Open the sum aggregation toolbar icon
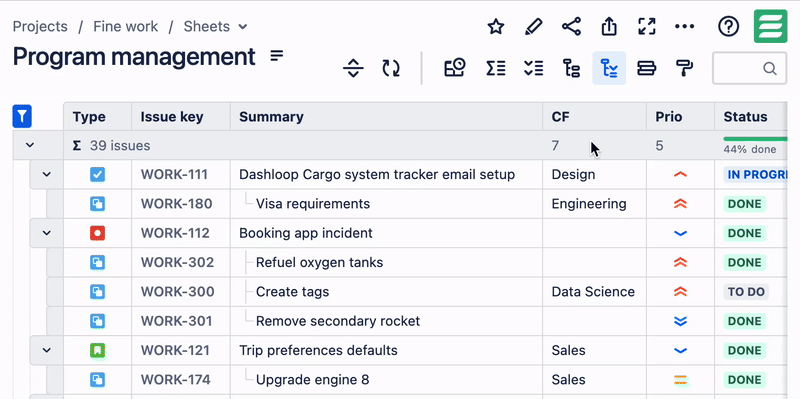Screen dimensions: 800x399 point(495,68)
